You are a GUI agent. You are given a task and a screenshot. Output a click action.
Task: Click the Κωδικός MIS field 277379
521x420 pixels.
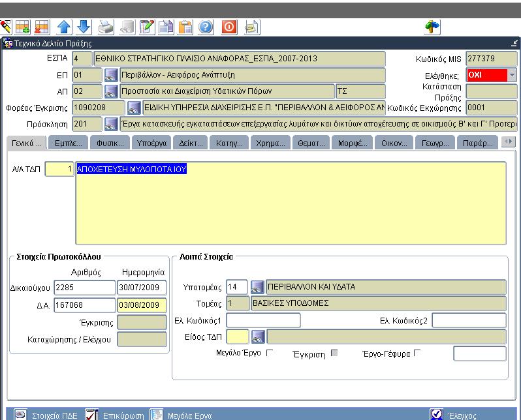492,59
